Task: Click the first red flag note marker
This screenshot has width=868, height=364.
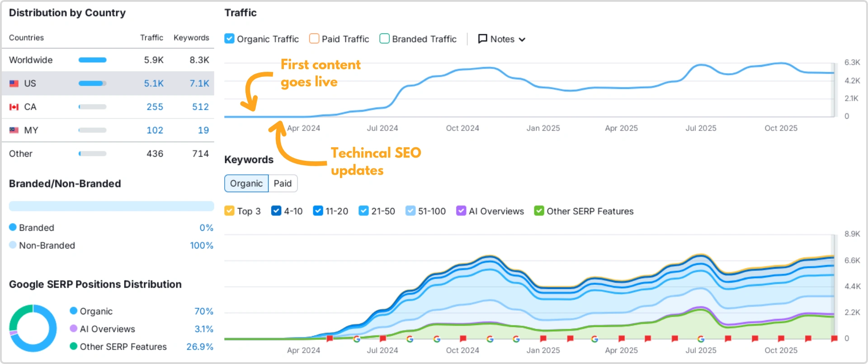Action: click(330, 338)
